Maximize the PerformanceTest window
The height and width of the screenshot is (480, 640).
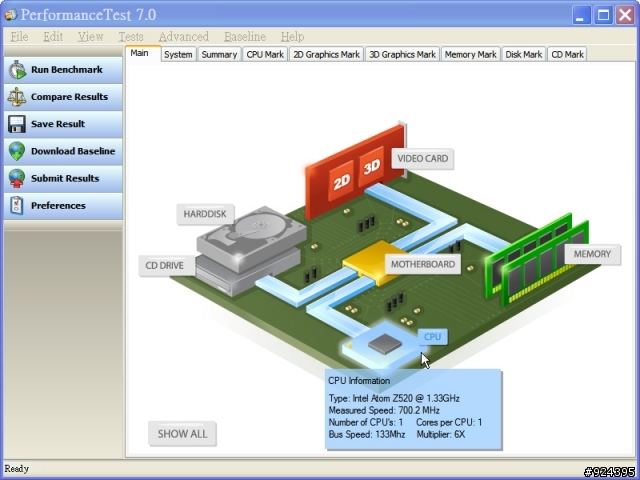pos(603,16)
